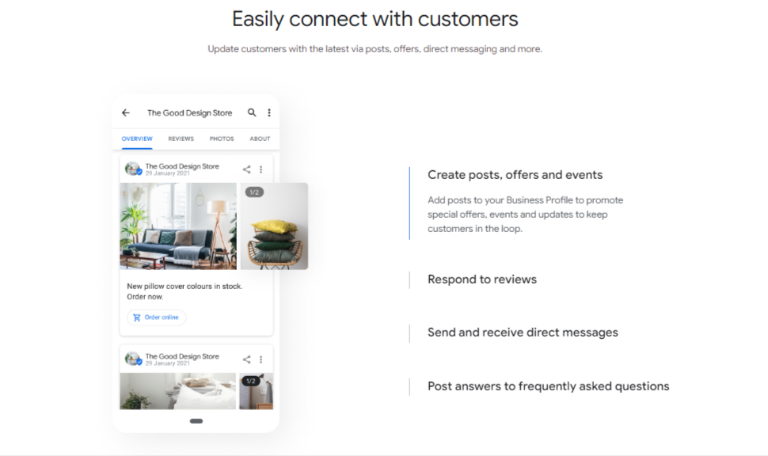
Task: Open the Photos tab
Action: (x=222, y=139)
